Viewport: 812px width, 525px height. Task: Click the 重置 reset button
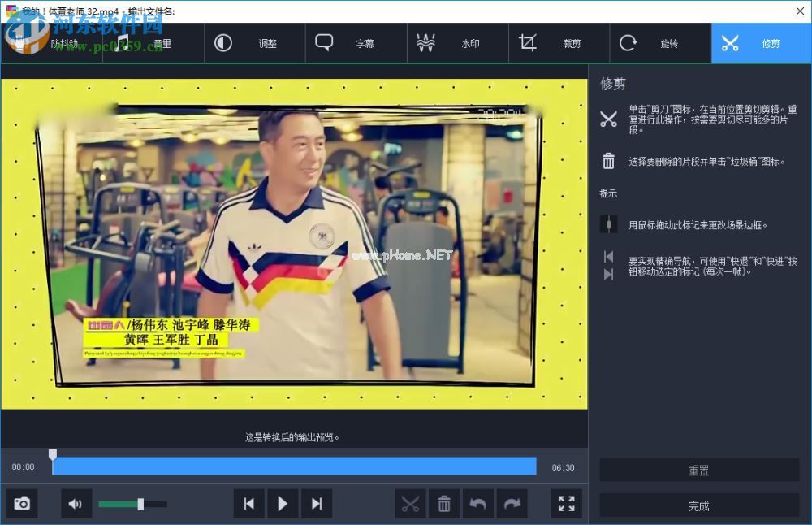pyautogui.click(x=698, y=470)
